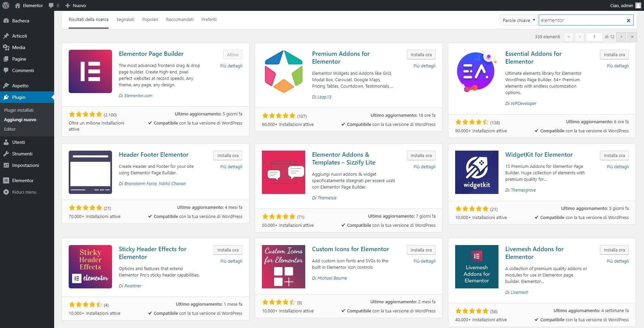The image size is (644, 328).
Task: Open the Elementor.com author link
Action: pyautogui.click(x=138, y=95)
